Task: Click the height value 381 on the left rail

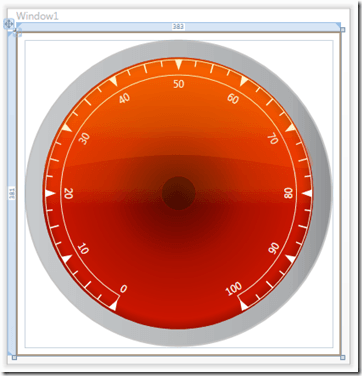Action: pos(12,193)
